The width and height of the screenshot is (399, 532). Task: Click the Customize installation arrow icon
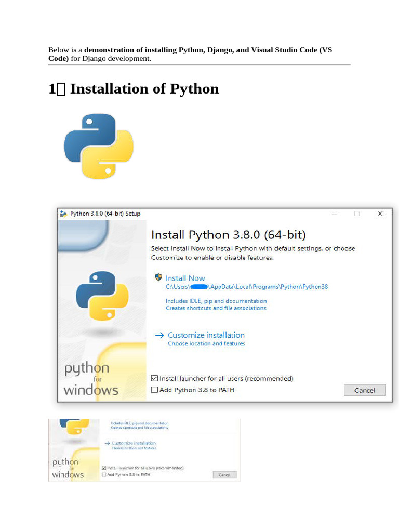[x=159, y=335]
